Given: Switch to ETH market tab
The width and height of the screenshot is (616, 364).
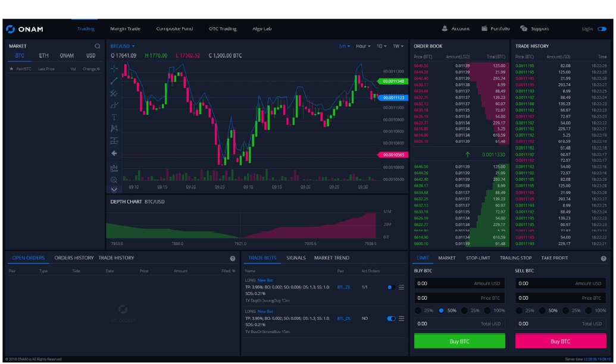Looking at the screenshot, I should [43, 56].
